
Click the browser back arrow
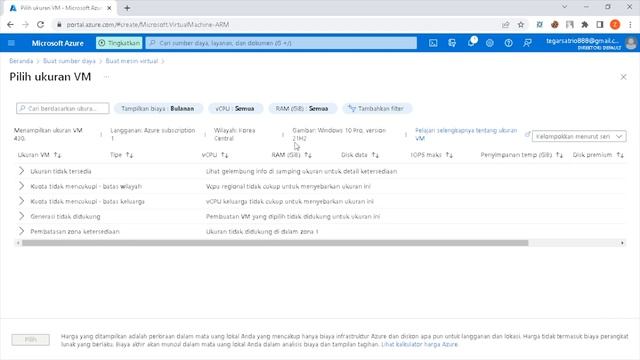click(x=10, y=24)
